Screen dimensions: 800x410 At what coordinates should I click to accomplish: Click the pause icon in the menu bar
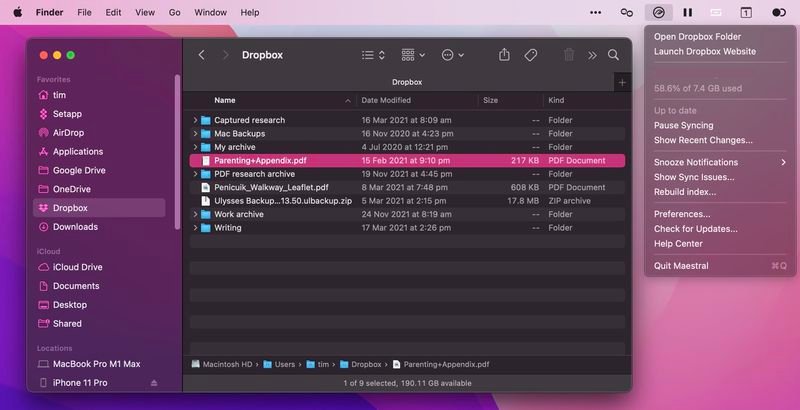click(x=688, y=13)
